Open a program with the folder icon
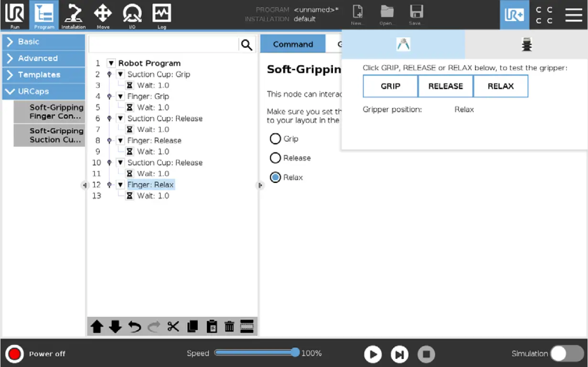 (387, 15)
